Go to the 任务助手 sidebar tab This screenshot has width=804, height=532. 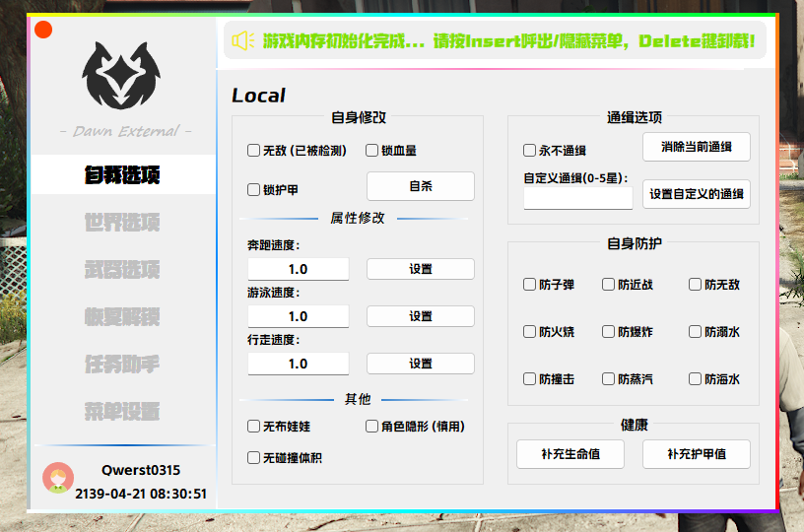point(122,365)
